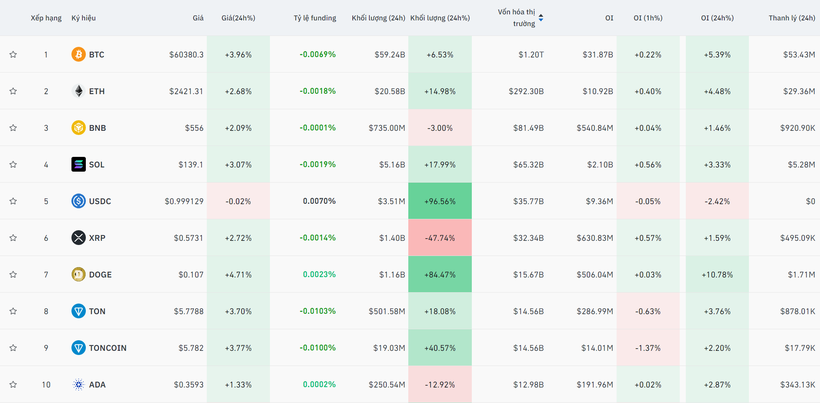820x403 pixels.
Task: Sort by Vốn hóa thị trường arrows
Action: coord(569,18)
